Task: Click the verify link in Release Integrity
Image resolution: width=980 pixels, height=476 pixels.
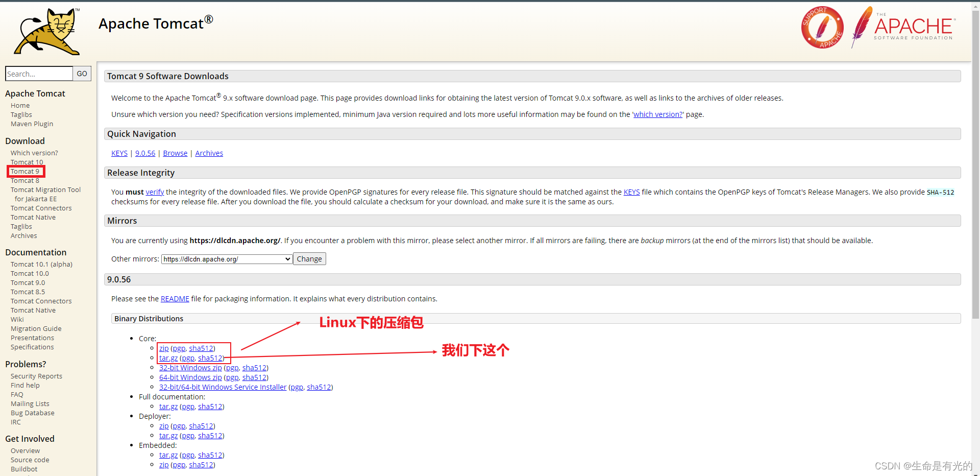Action: [x=155, y=192]
